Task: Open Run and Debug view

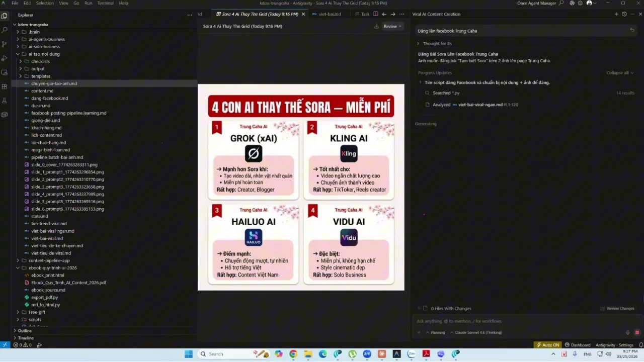Action: (x=5, y=58)
